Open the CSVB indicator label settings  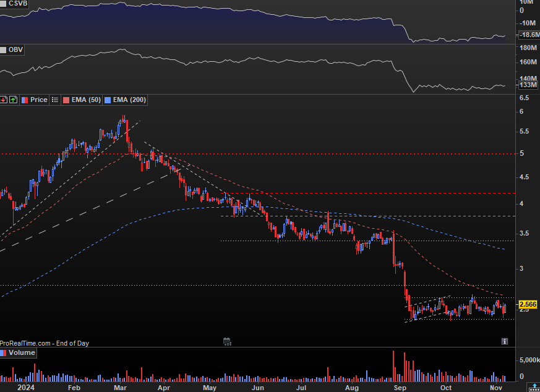pos(18,4)
